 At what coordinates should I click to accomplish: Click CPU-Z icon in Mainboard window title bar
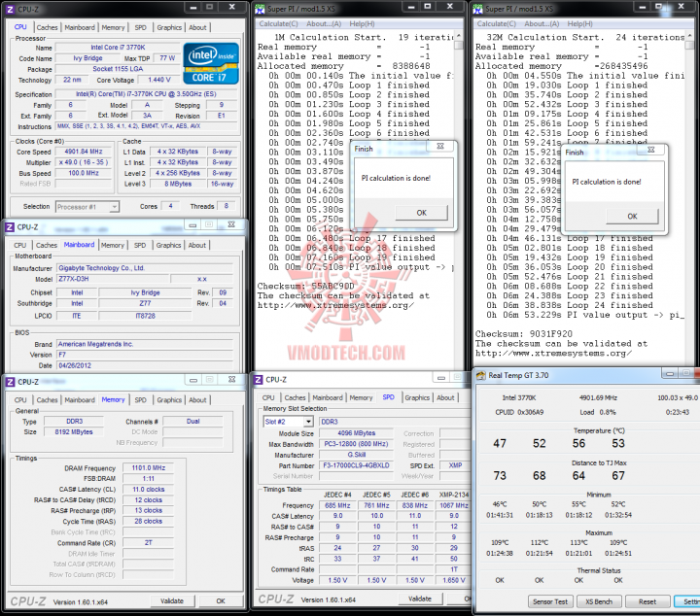pyautogui.click(x=10, y=227)
